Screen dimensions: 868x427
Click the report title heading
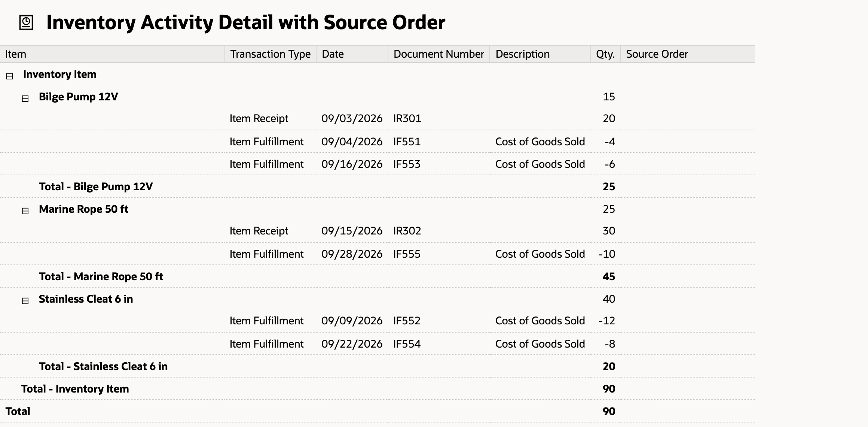[x=246, y=22]
